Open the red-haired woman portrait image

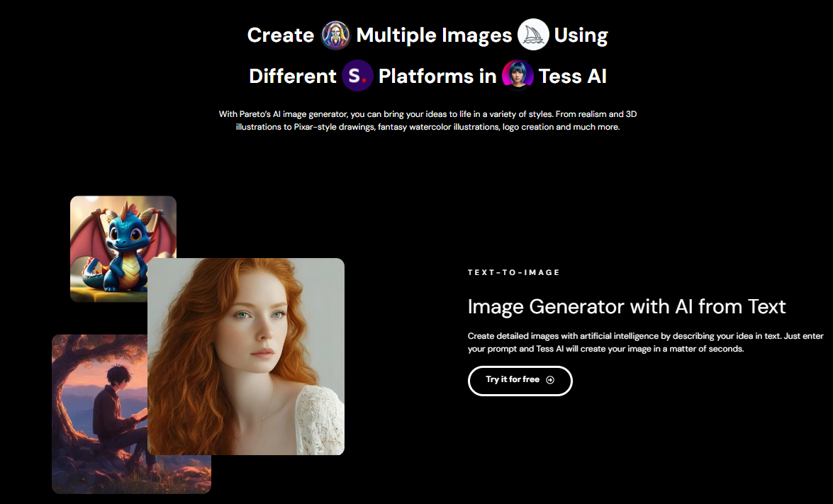point(246,357)
